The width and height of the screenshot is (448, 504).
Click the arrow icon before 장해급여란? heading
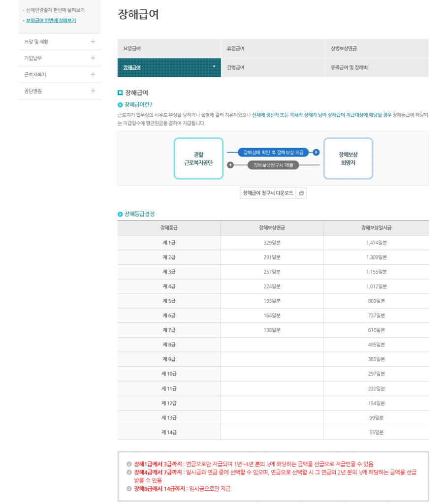(120, 105)
